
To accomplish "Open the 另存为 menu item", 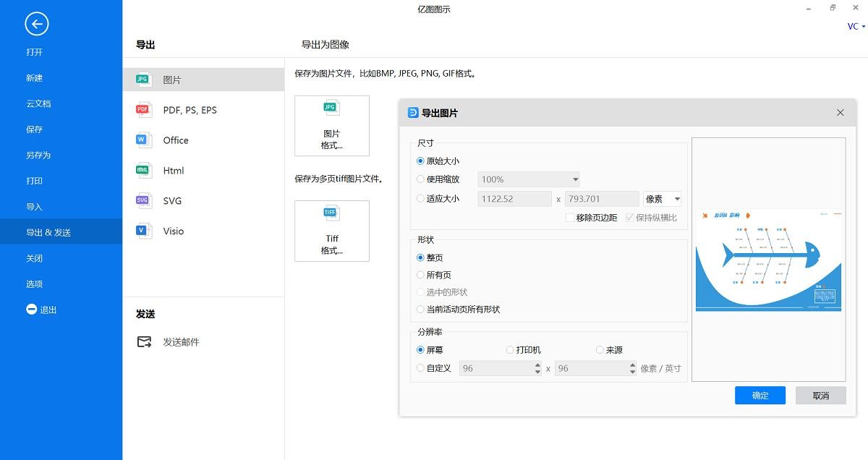I will (38, 155).
